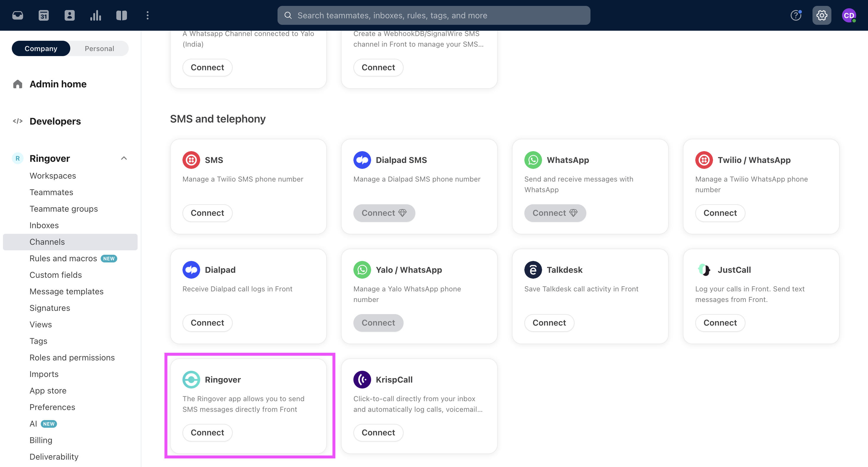This screenshot has width=868, height=467.
Task: Click the Ringover R workspace badge
Action: (x=17, y=158)
